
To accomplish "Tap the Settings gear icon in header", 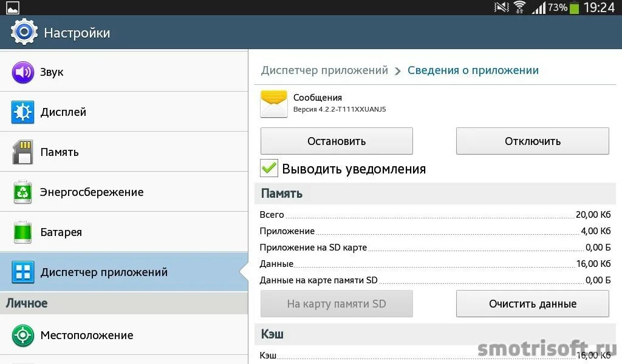I will click(x=24, y=32).
